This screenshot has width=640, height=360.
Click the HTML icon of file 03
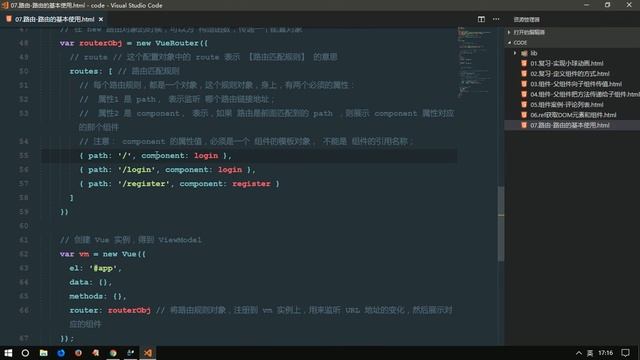524,84
